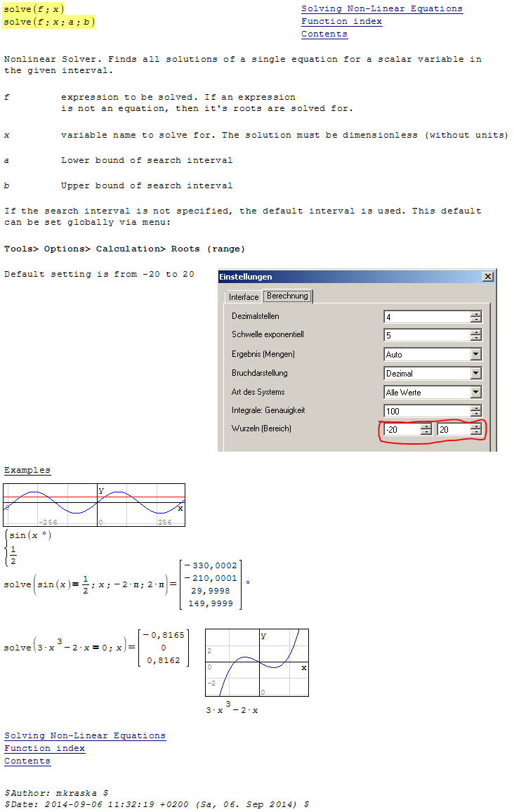Image resolution: width=514 pixels, height=812 pixels.
Task: Open the Function index link in footer
Action: (44, 749)
